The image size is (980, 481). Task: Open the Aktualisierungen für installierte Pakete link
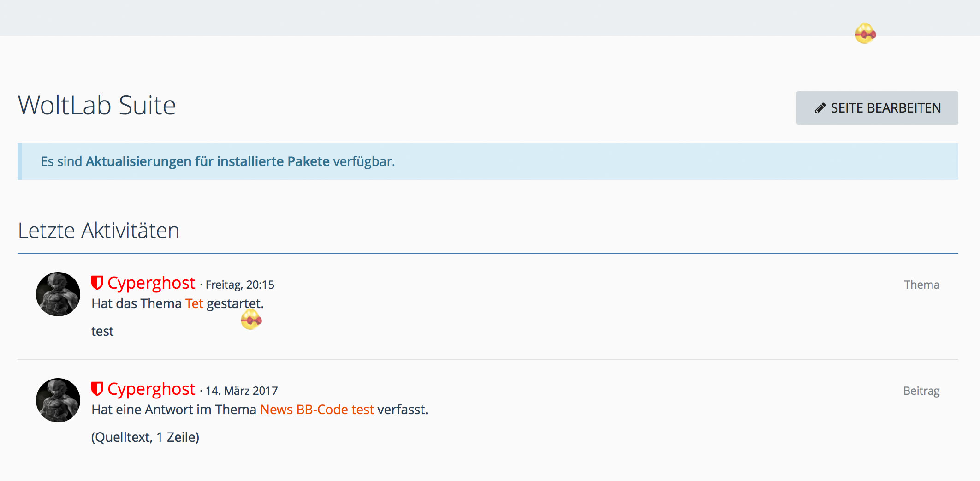[208, 161]
